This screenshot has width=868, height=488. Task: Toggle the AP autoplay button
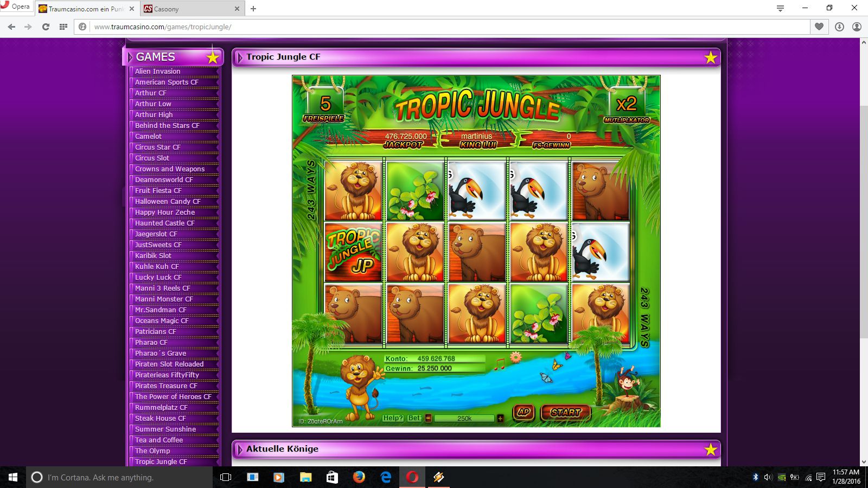pyautogui.click(x=524, y=412)
